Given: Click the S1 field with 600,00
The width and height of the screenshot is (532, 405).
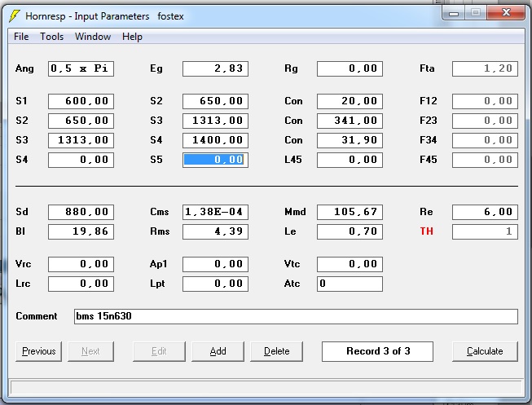Looking at the screenshot, I should [x=81, y=101].
